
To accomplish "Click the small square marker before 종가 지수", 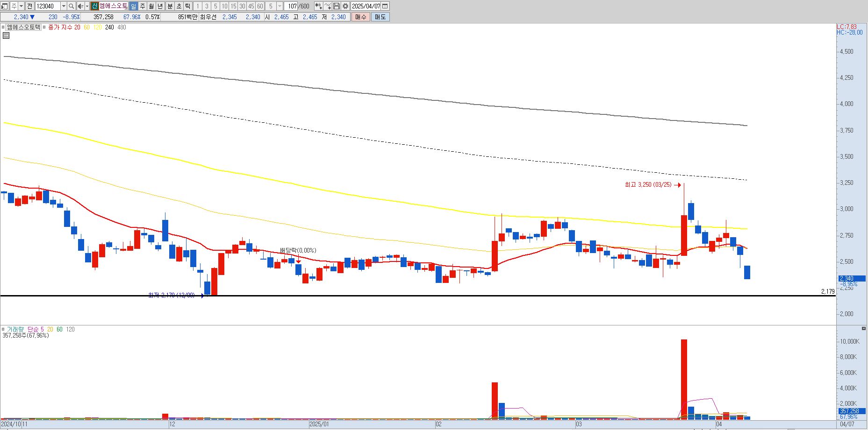I will 44,28.
